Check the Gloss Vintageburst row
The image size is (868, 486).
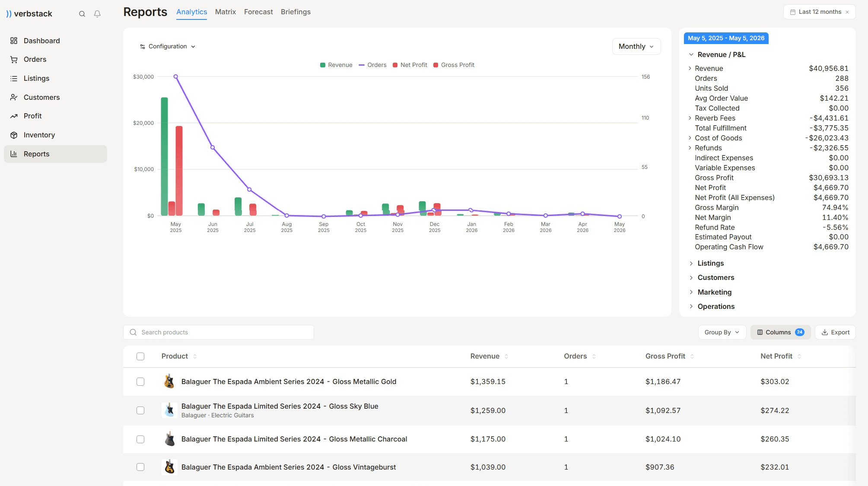(140, 467)
